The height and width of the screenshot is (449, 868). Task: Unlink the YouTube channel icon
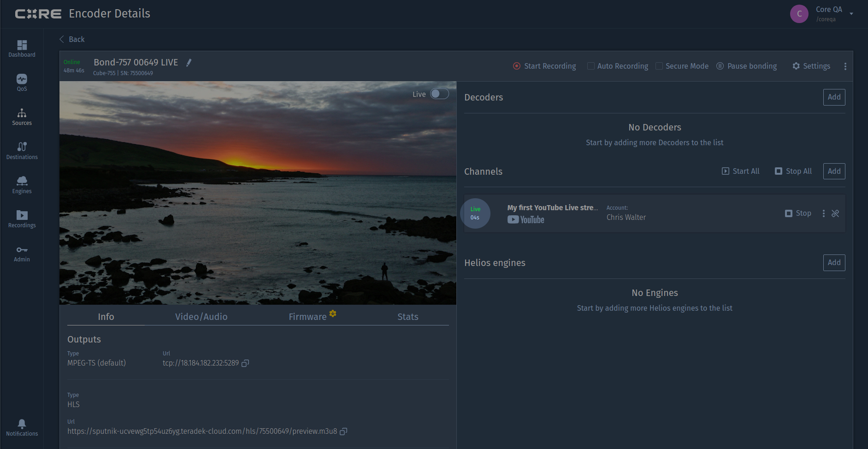point(835,213)
